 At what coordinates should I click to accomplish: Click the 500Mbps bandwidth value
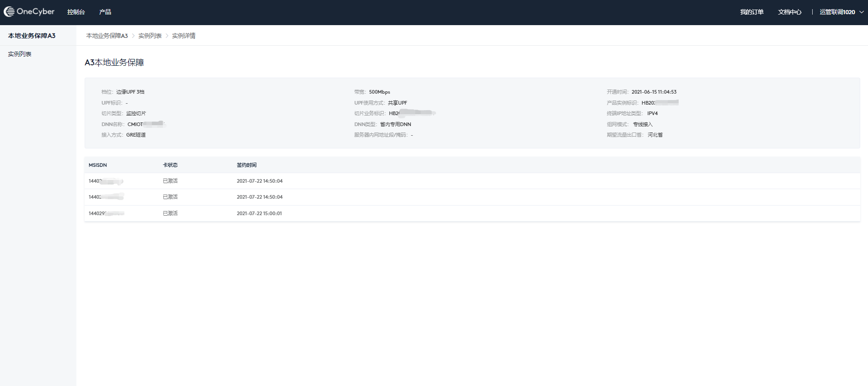tap(380, 92)
